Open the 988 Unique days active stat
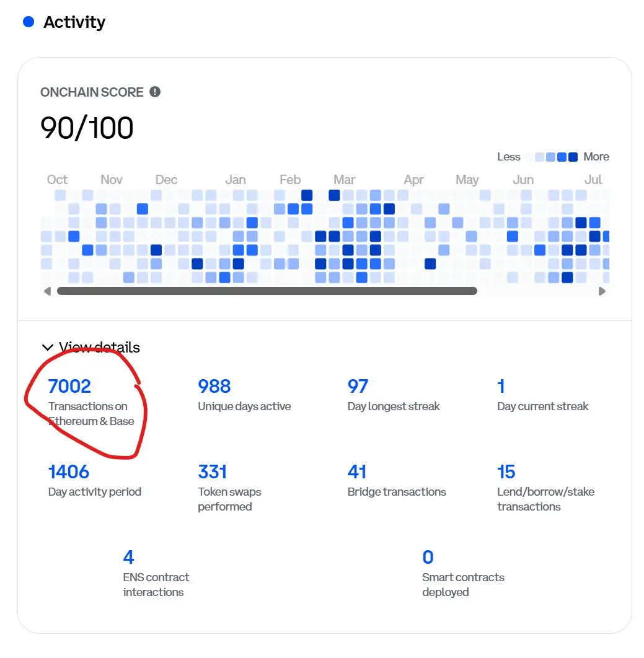The width and height of the screenshot is (644, 658). [x=244, y=395]
